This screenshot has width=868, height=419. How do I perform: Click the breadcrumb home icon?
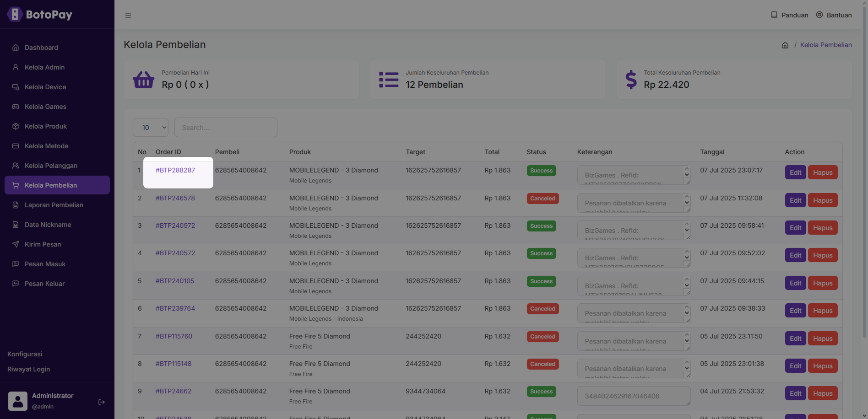[785, 45]
